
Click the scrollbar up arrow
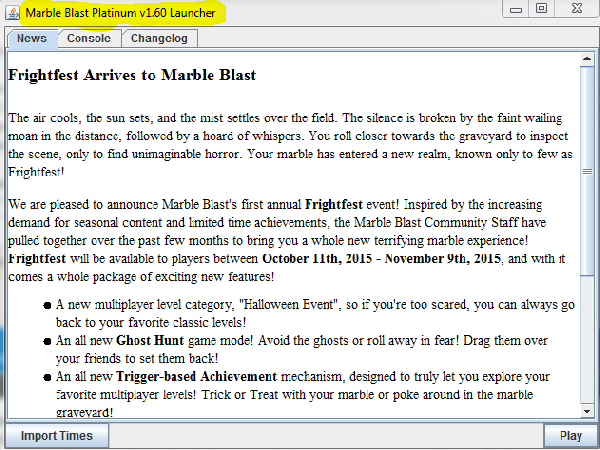587,59
